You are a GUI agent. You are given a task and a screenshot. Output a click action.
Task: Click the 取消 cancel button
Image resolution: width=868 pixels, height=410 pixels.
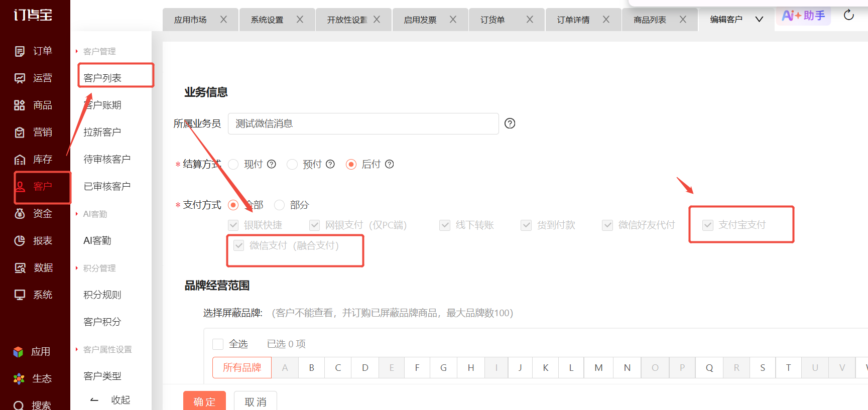click(x=256, y=401)
